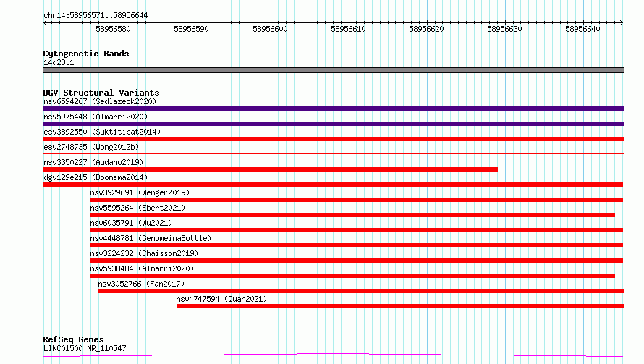
Task: Click the red bar under nsv3052766
Action: (361, 292)
